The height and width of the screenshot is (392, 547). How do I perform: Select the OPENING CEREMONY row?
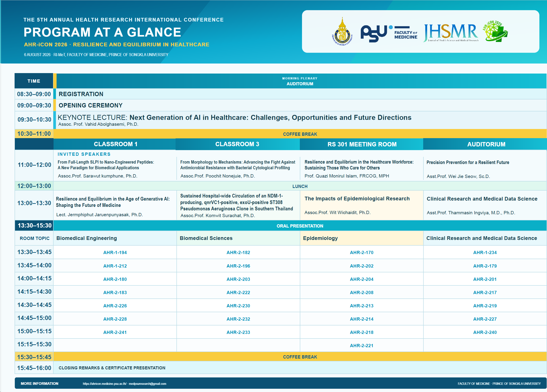[300, 105]
